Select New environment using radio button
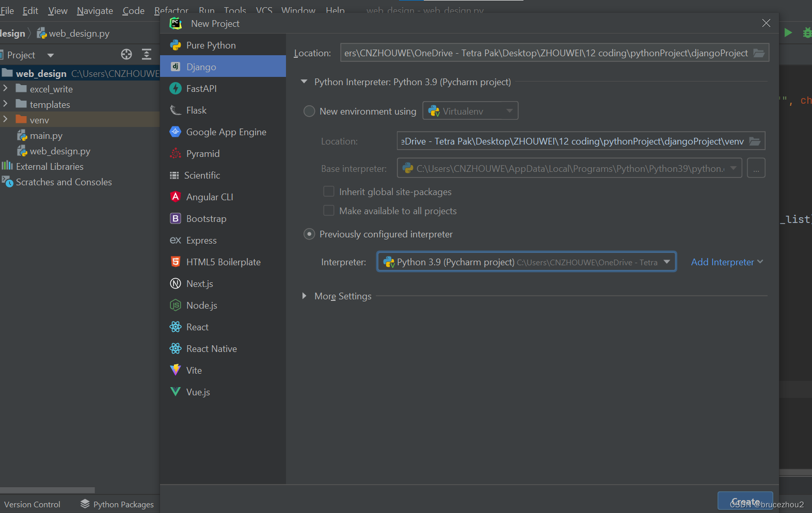 (x=309, y=111)
